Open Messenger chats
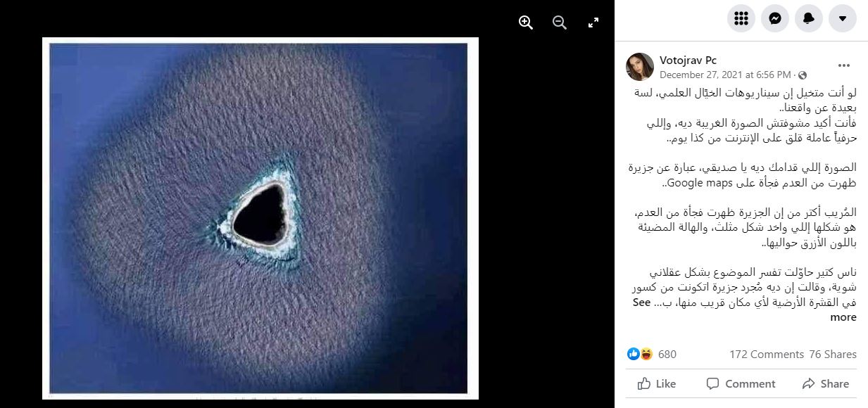Screen dimensions: 868x408 pyautogui.click(x=775, y=18)
